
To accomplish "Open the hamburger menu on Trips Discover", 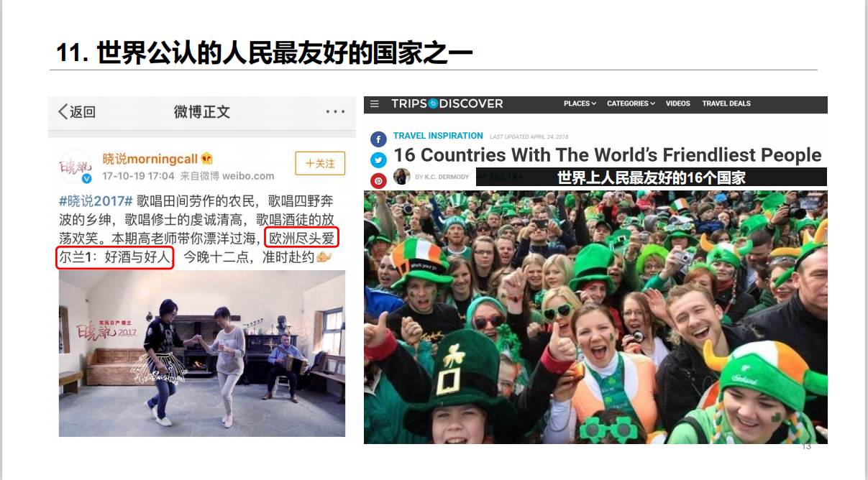I will click(374, 104).
